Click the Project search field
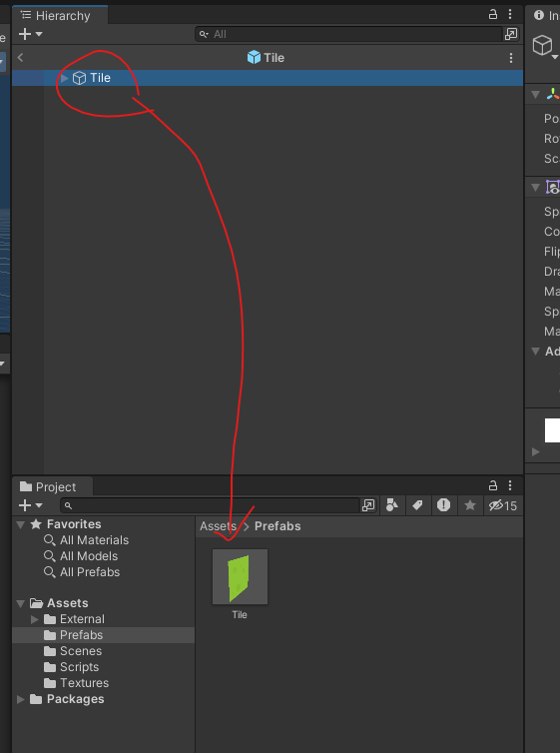The height and width of the screenshot is (753, 560). pyautogui.click(x=210, y=505)
